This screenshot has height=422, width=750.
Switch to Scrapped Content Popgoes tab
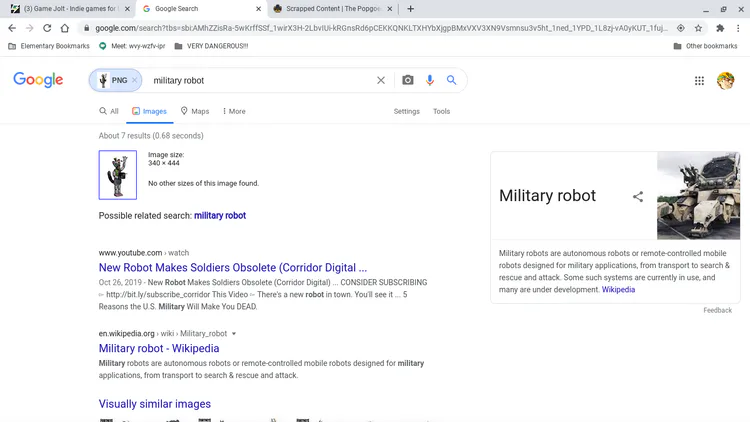point(333,9)
